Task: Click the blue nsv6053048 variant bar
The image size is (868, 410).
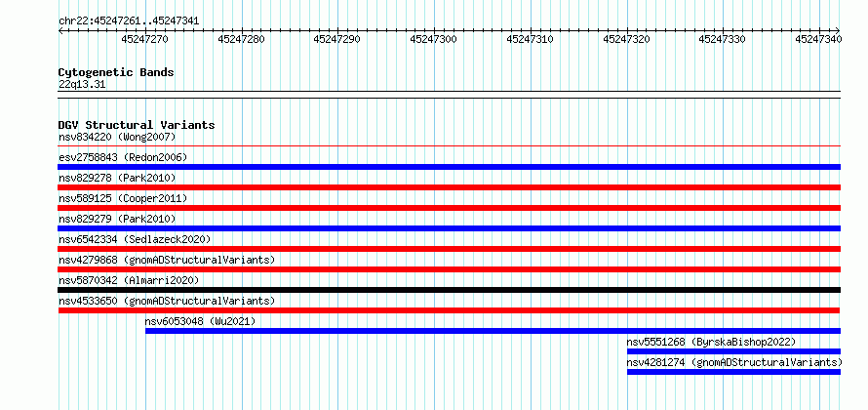Action: point(493,331)
